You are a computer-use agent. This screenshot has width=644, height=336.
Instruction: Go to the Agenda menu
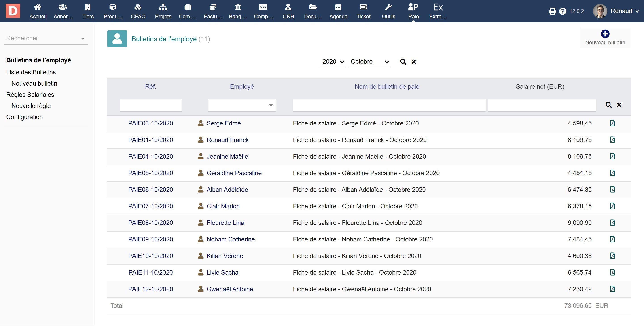pyautogui.click(x=338, y=11)
